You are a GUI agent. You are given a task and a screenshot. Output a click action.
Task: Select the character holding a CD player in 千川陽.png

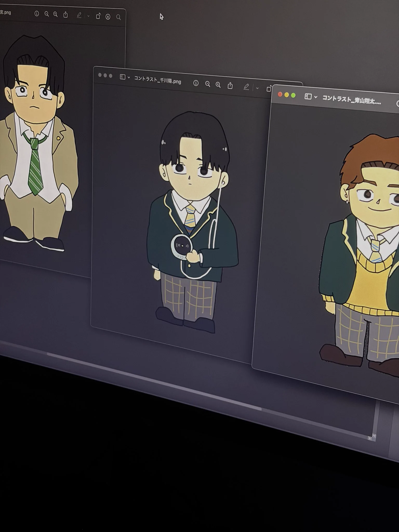coord(192,222)
